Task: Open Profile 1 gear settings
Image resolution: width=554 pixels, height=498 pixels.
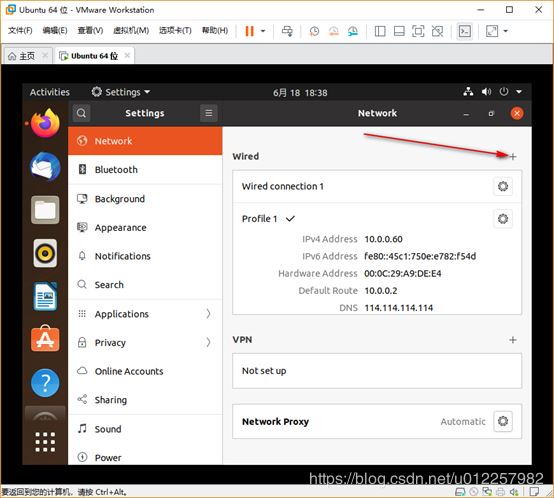Action: click(503, 219)
